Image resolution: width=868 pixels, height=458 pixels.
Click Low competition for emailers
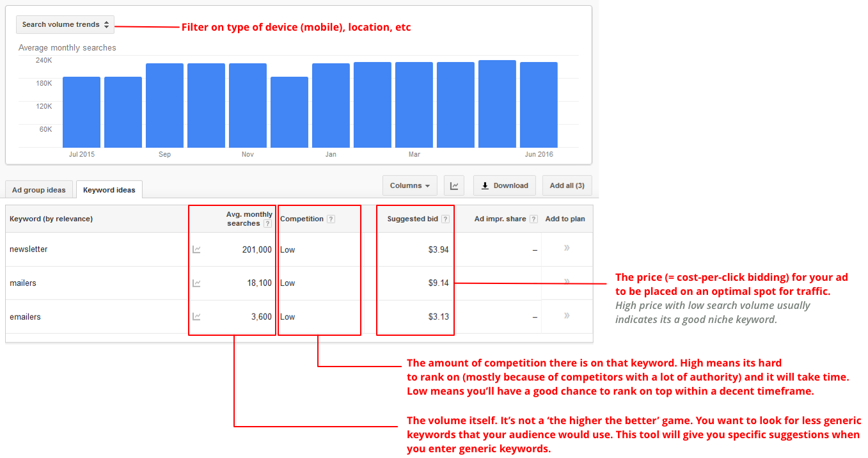(x=288, y=317)
